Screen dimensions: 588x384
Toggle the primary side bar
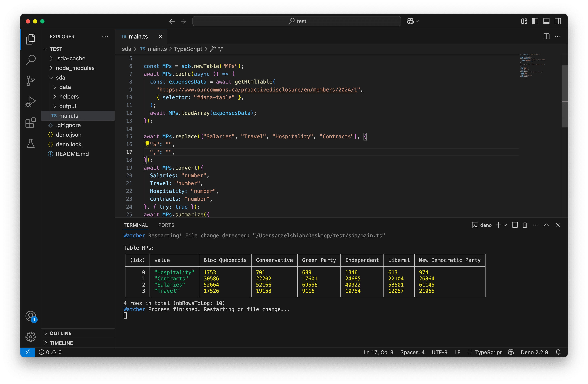click(535, 21)
